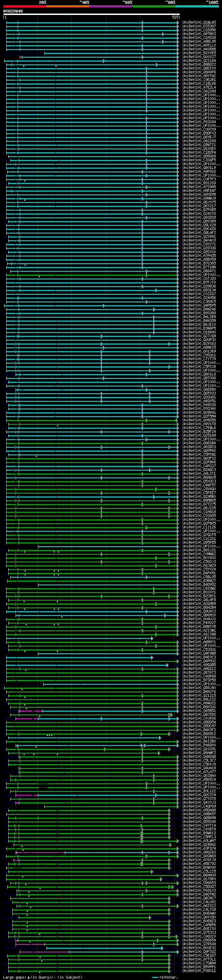Click the red 20% identity legend bar
Viewport: 222px width, 980px height.
click(25, 6)
